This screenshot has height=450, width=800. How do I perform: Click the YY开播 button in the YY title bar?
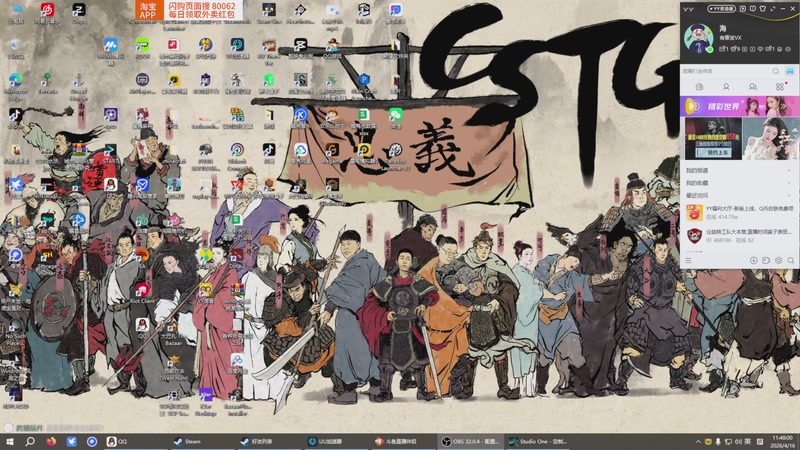pyautogui.click(x=721, y=9)
